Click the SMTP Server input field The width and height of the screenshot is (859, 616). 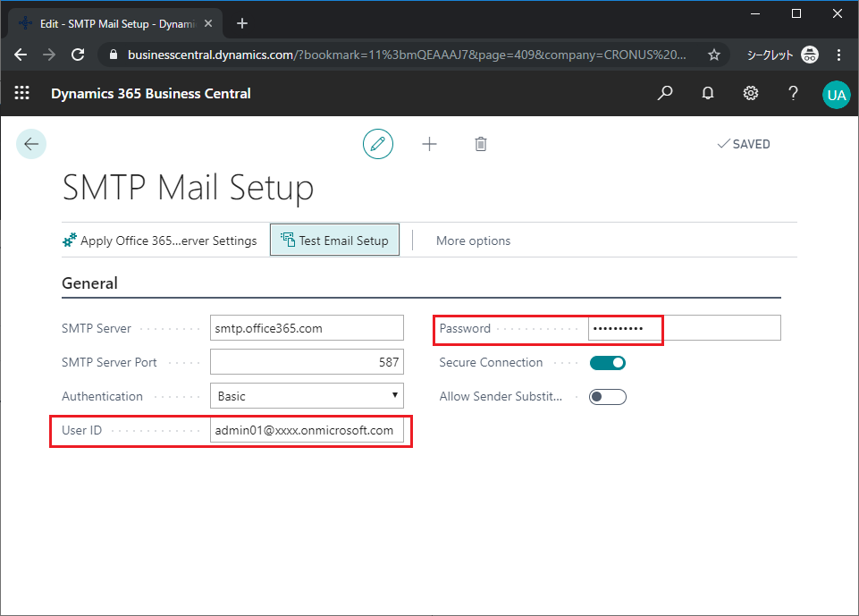click(x=307, y=328)
